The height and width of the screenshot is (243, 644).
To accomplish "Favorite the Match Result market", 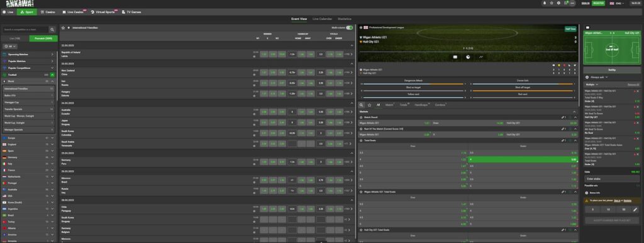I will (361, 117).
